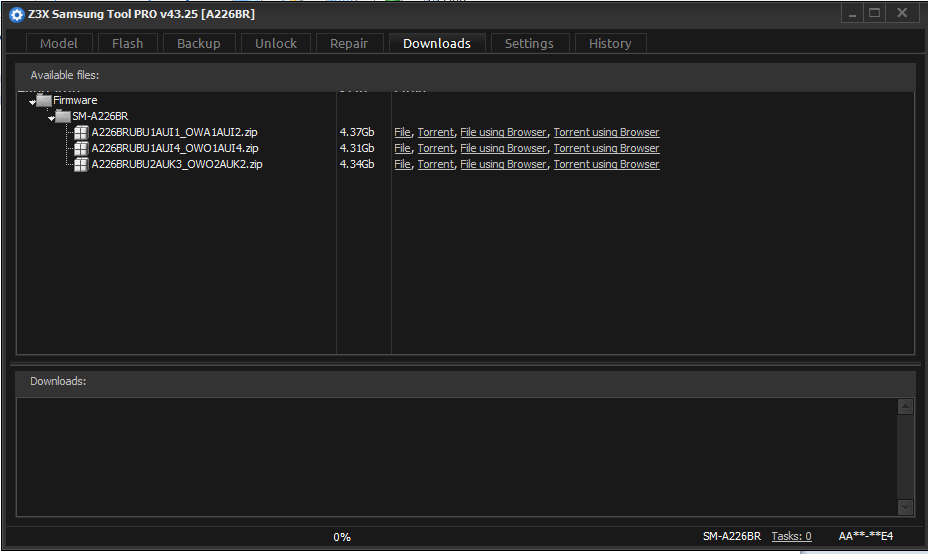This screenshot has height=554, width=928.
Task: Click File using Browser for A226BRUBU1AUI4_OWO1AUI4.zip
Action: pyautogui.click(x=503, y=148)
